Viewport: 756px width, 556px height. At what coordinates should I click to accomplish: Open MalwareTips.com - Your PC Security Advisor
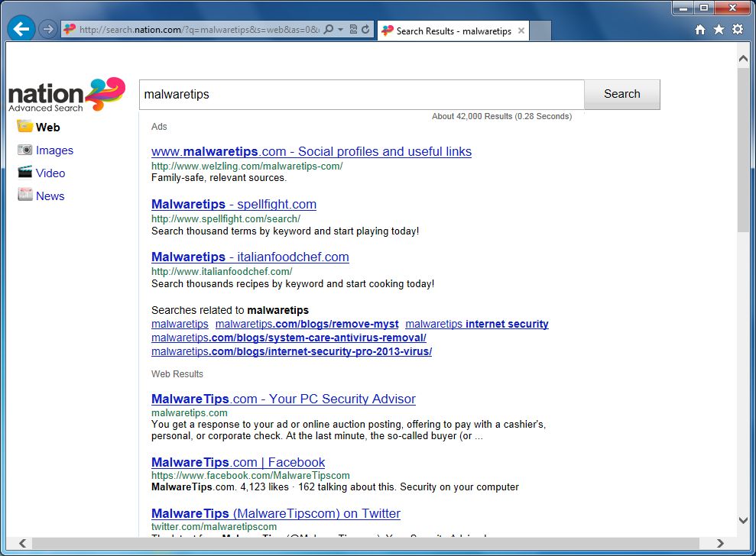[284, 399]
